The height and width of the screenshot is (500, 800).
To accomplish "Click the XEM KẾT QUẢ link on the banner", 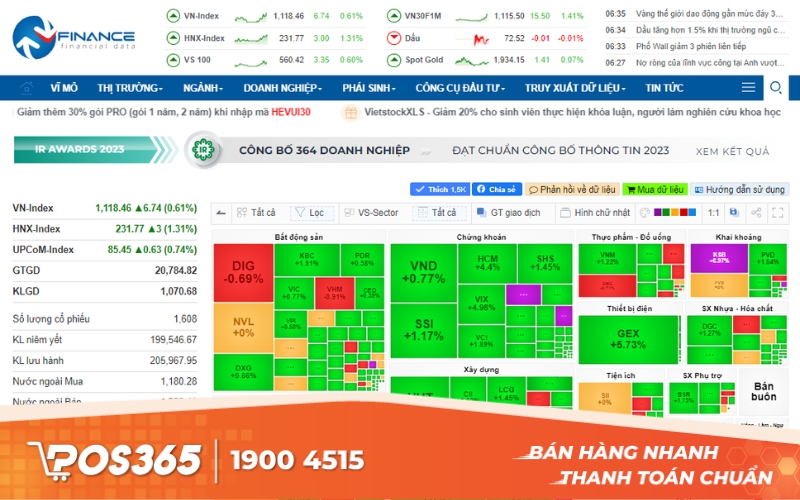I will 732,152.
